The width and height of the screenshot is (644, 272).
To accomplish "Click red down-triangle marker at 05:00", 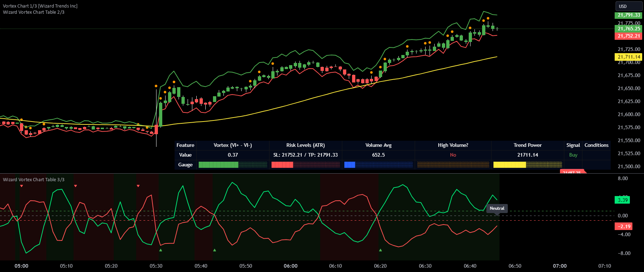I will [22, 186].
